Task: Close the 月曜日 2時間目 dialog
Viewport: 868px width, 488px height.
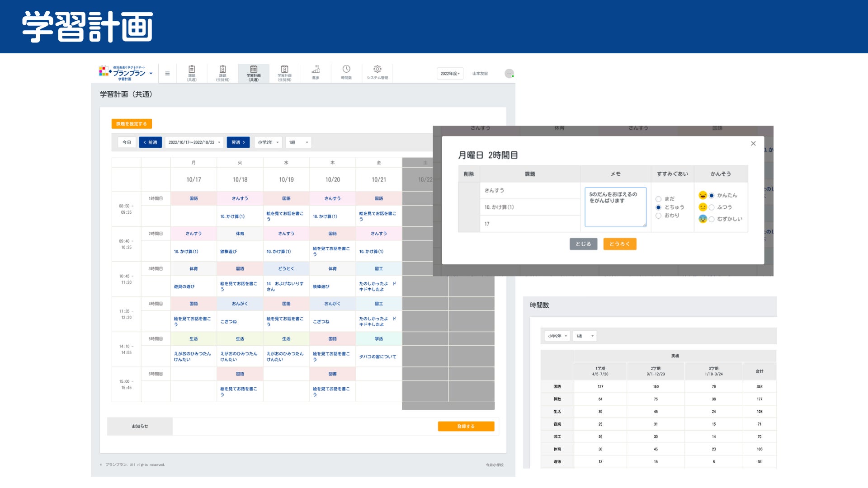Action: pos(753,143)
